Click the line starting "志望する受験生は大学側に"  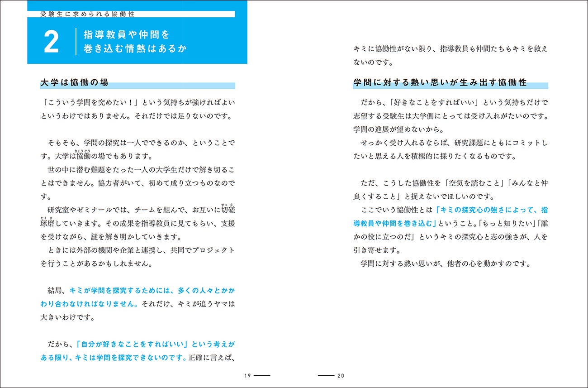coord(450,116)
